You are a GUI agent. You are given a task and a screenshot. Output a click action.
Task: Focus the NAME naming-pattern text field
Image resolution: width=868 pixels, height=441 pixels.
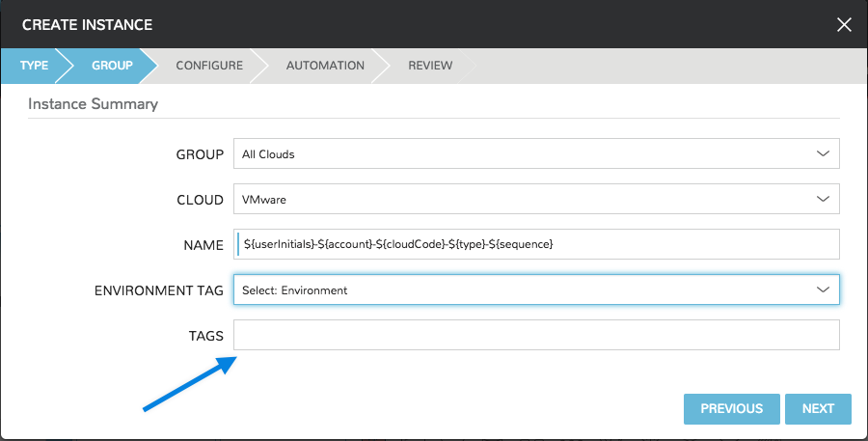536,244
